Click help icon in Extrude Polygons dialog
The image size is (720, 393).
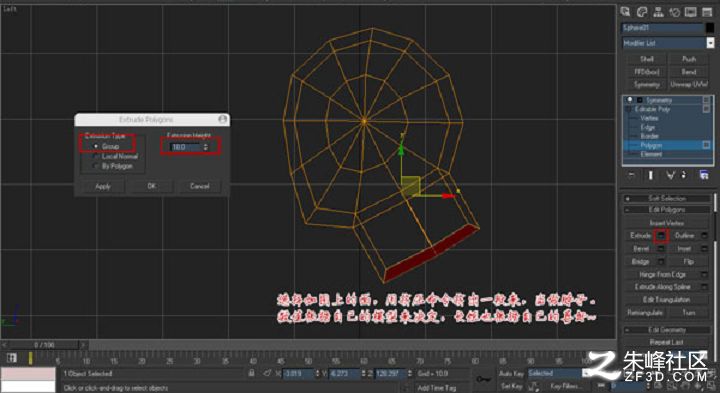tap(223, 119)
